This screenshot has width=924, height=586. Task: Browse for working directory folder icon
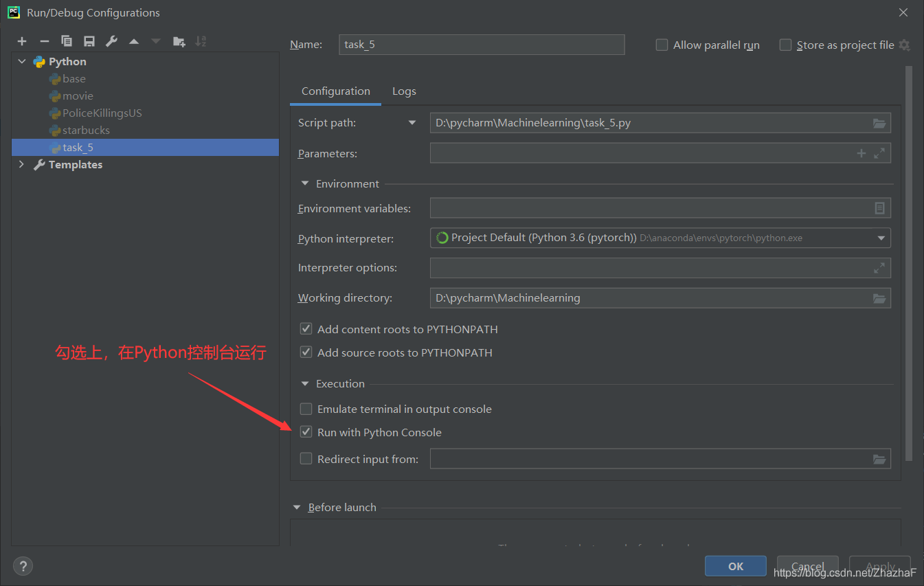(x=879, y=298)
